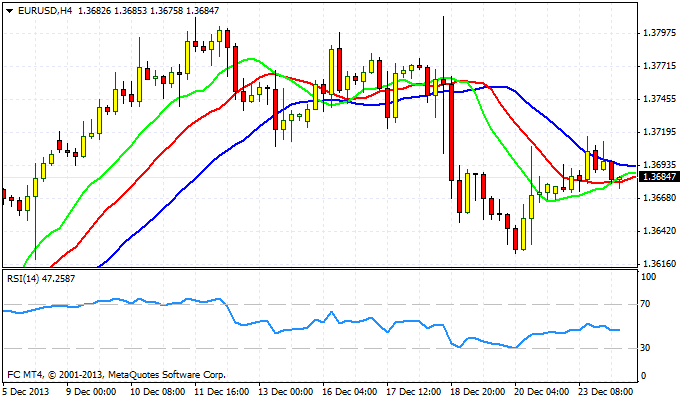
Task: Click price level 1.36420 on axis
Action: [660, 231]
